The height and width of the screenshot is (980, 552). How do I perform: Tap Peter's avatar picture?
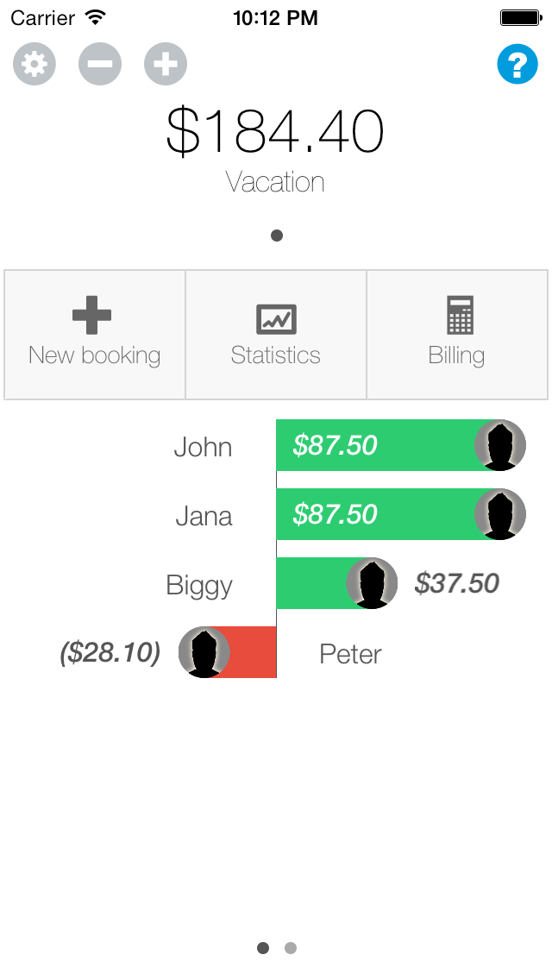tap(204, 652)
